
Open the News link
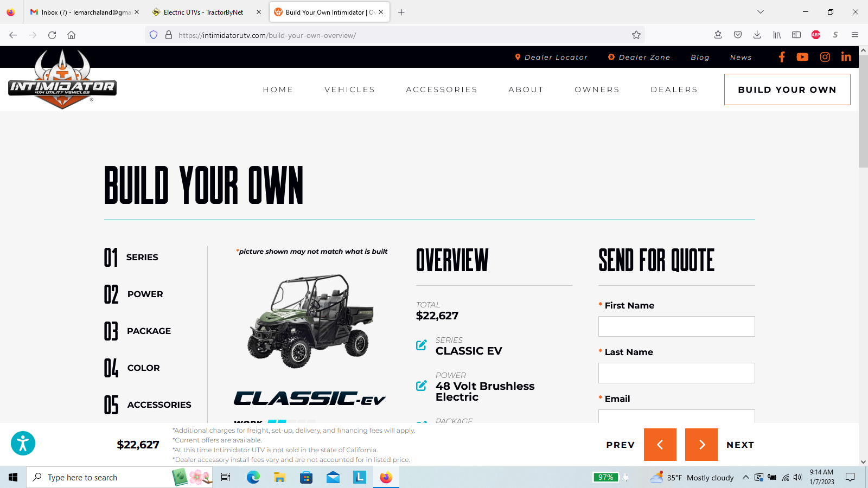coord(741,57)
